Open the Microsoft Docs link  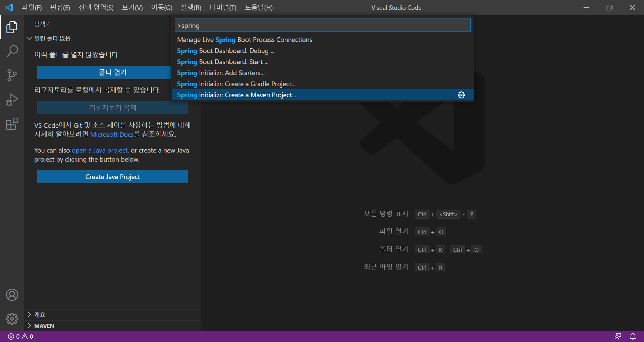pyautogui.click(x=112, y=134)
